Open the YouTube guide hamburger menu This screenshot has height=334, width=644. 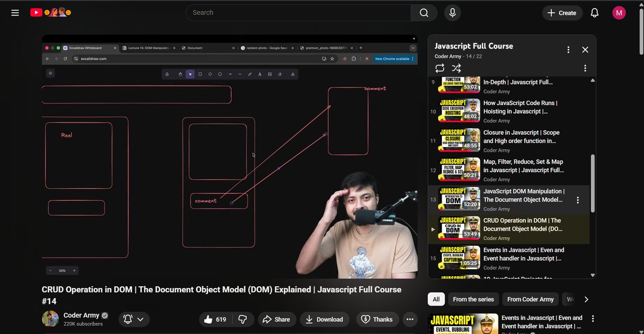coord(15,12)
